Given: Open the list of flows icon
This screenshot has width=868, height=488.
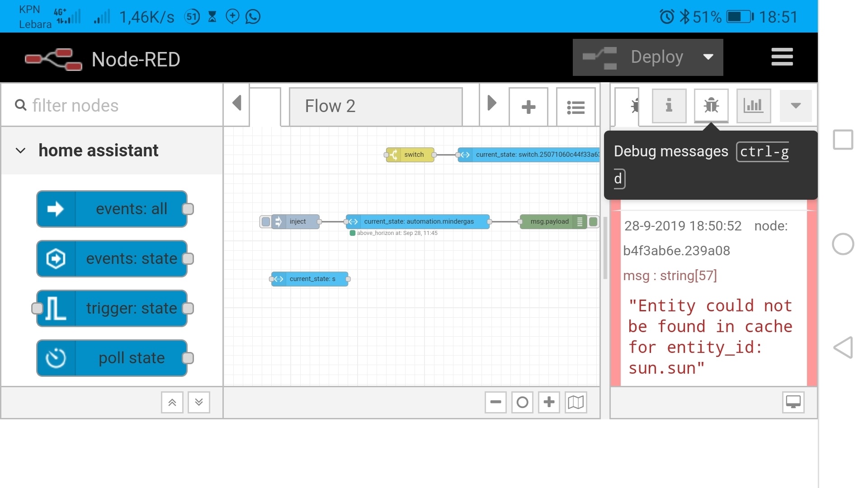Looking at the screenshot, I should point(576,107).
